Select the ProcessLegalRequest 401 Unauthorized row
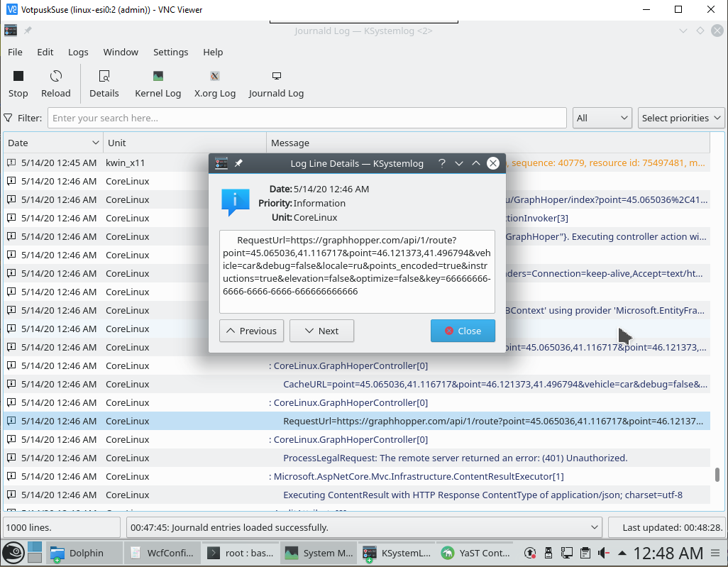 (x=357, y=458)
